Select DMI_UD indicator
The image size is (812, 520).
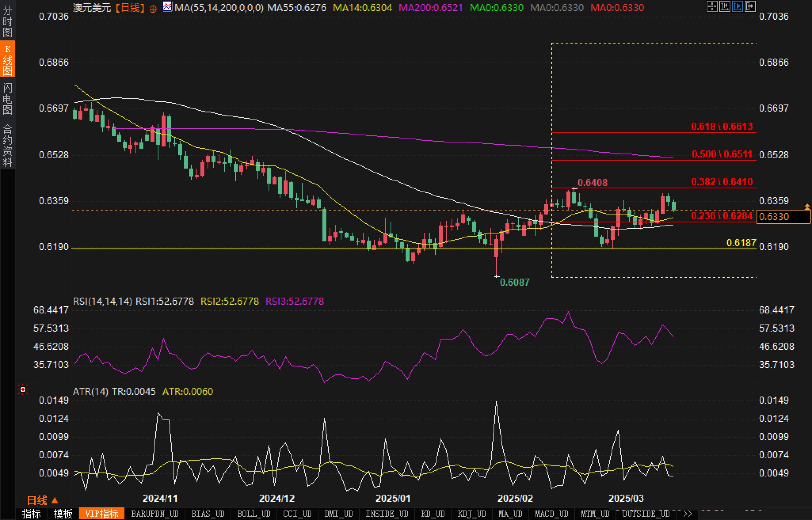point(338,514)
